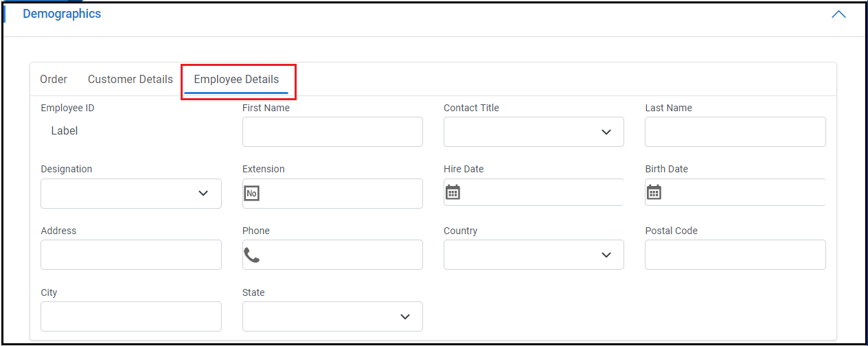Click the Extension number icon
Screen dimensions: 868x346
pos(252,194)
